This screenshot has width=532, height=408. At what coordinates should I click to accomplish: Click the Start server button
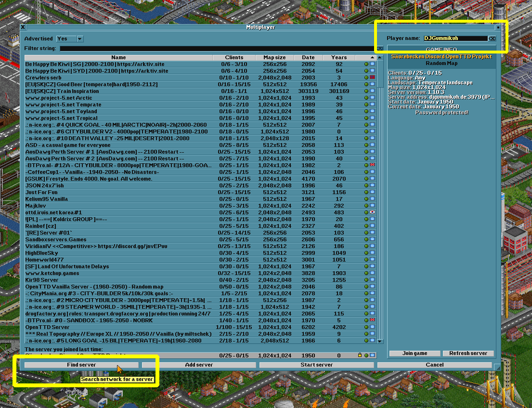317,365
